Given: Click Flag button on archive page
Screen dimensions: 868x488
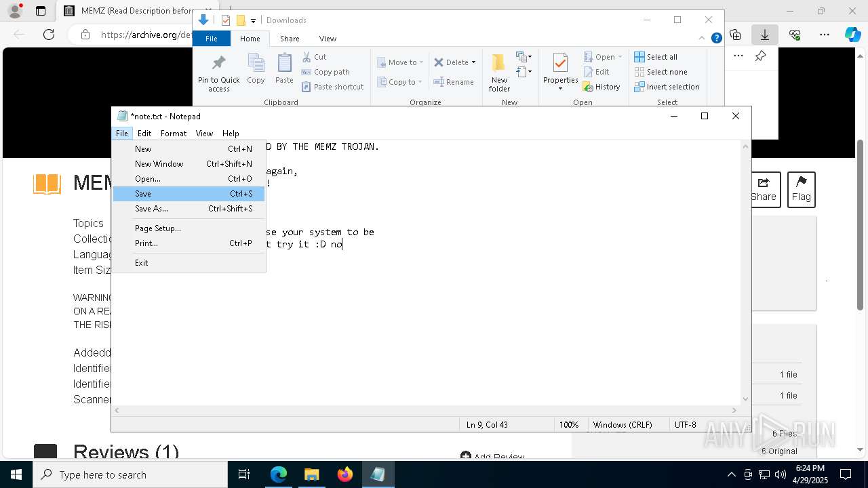Looking at the screenshot, I should click(801, 189).
